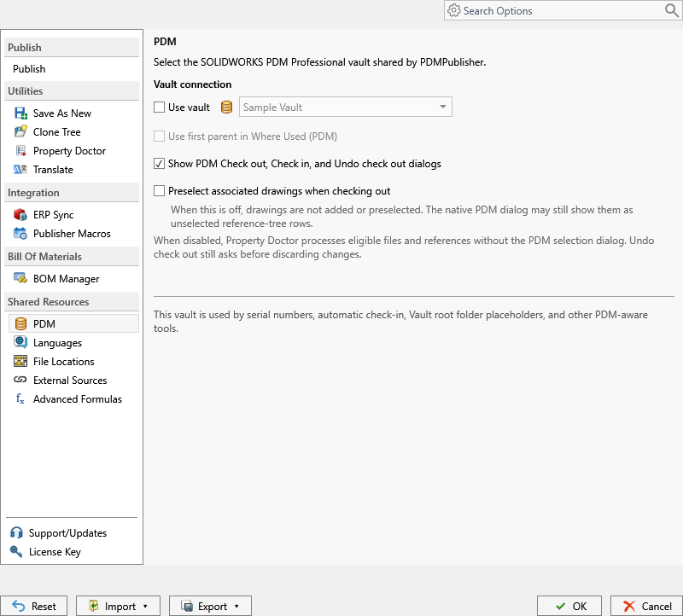Select Publisher Macros
The width and height of the screenshot is (683, 616).
click(x=72, y=233)
